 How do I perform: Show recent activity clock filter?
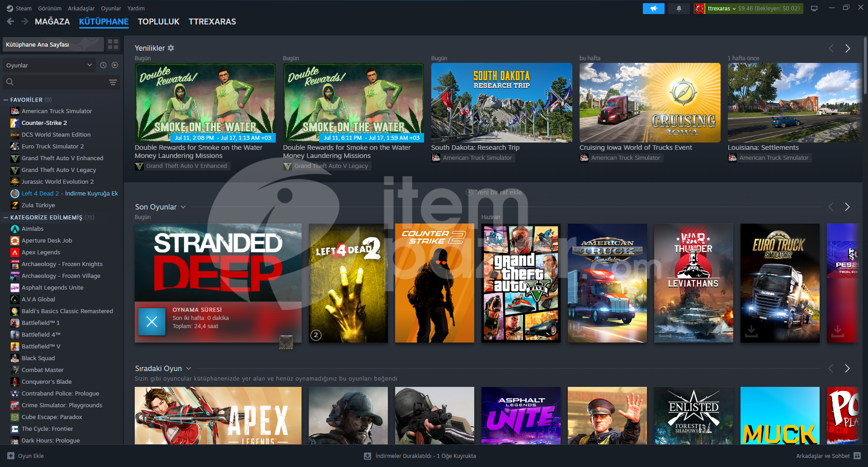point(103,65)
